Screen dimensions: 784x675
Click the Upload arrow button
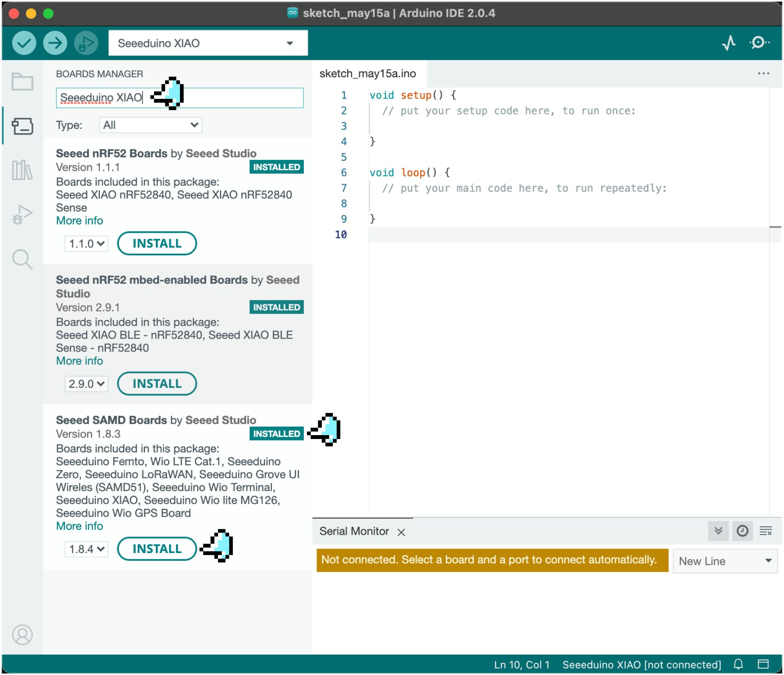point(55,43)
